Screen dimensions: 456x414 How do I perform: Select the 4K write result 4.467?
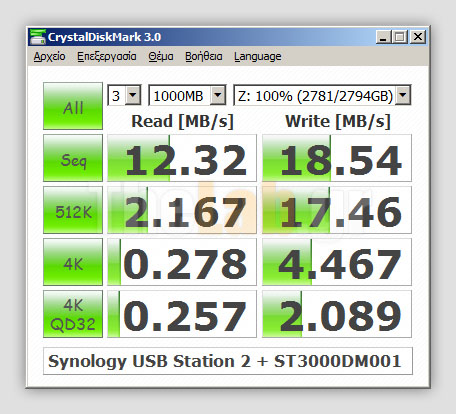[x=337, y=262]
